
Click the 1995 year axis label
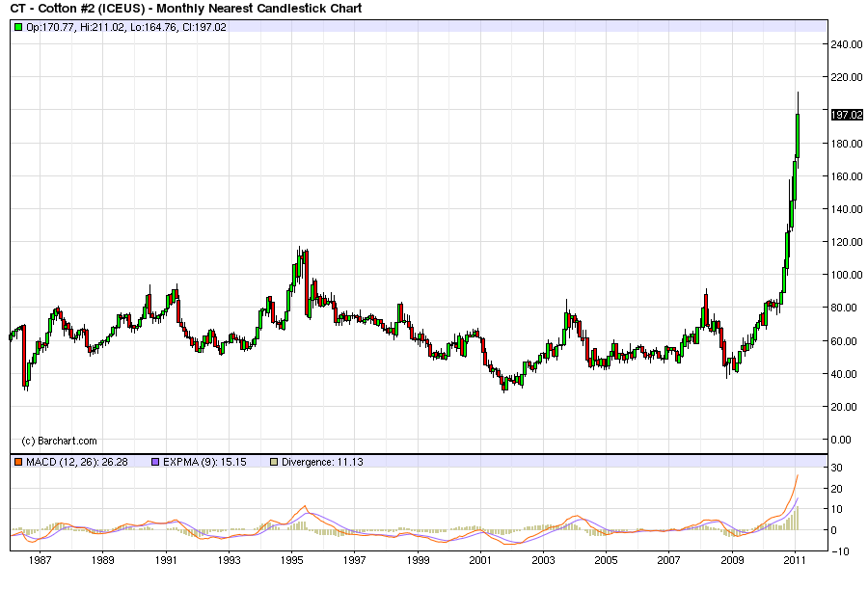click(291, 560)
